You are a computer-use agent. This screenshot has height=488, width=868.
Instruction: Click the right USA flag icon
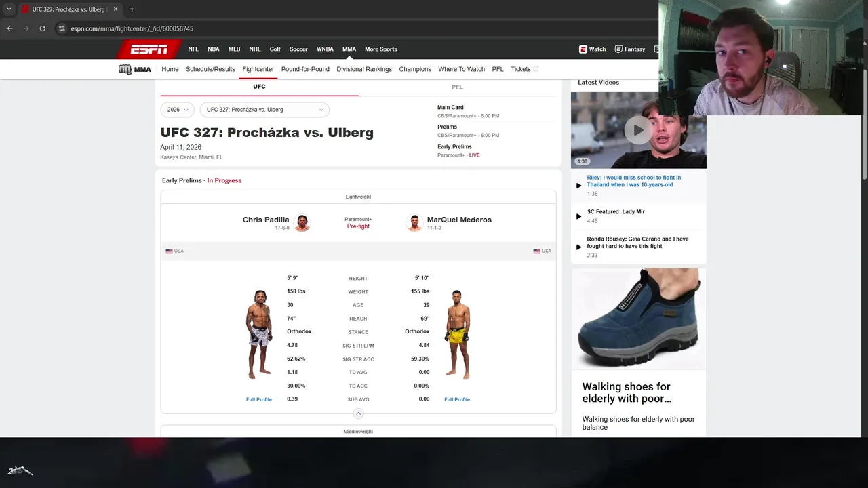536,251
